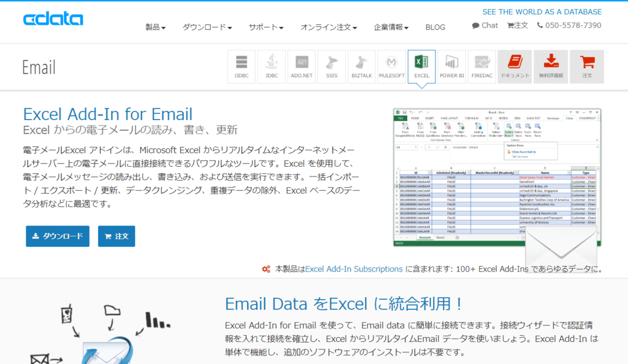Image resolution: width=628 pixels, height=364 pixels.
Task: Choose the ADO.NET provider icon
Action: pos(302,67)
